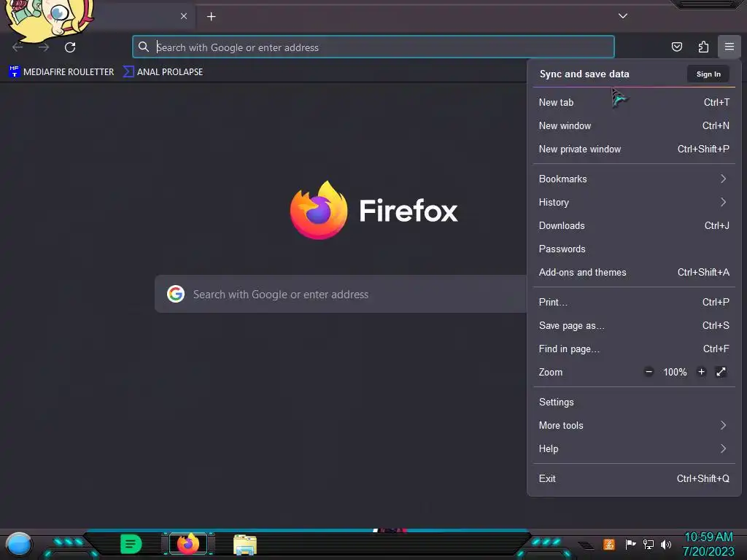Click Sign In button
This screenshot has width=747, height=560.
tap(708, 74)
